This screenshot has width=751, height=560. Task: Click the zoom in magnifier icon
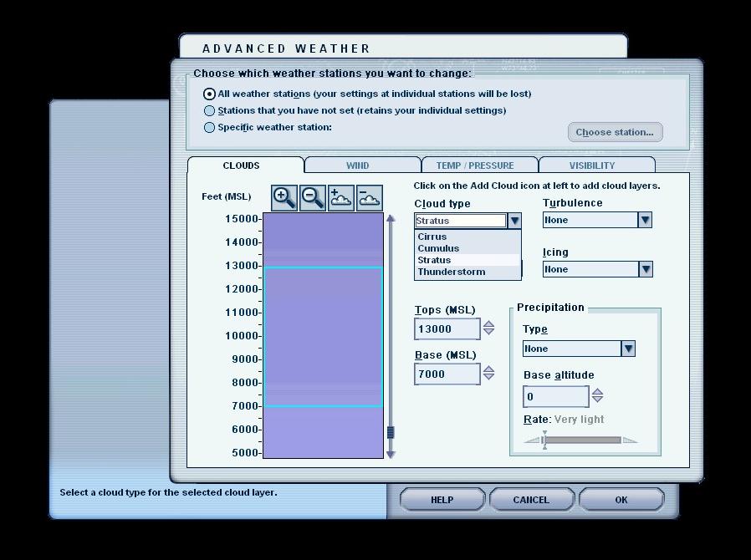point(284,198)
